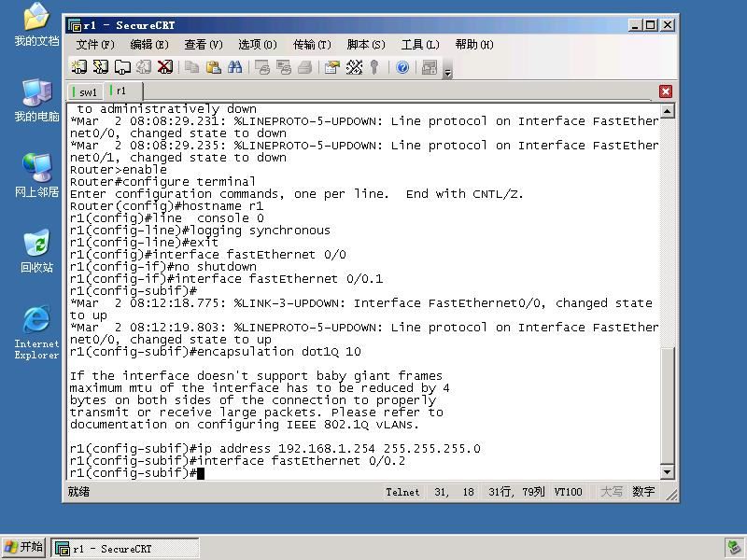Image resolution: width=747 pixels, height=560 pixels.
Task: Click the Quick Connect lightning icon
Action: [101, 67]
